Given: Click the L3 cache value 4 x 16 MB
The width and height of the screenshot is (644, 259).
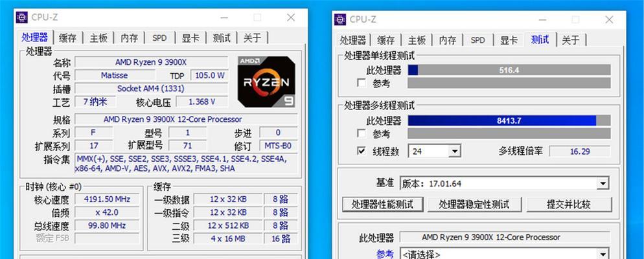Looking at the screenshot, I should [228, 238].
